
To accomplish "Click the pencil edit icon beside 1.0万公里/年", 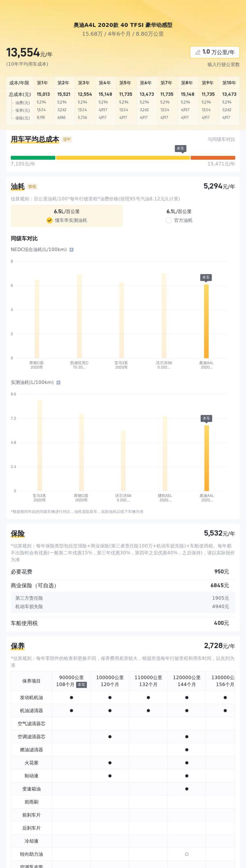I will (198, 52).
